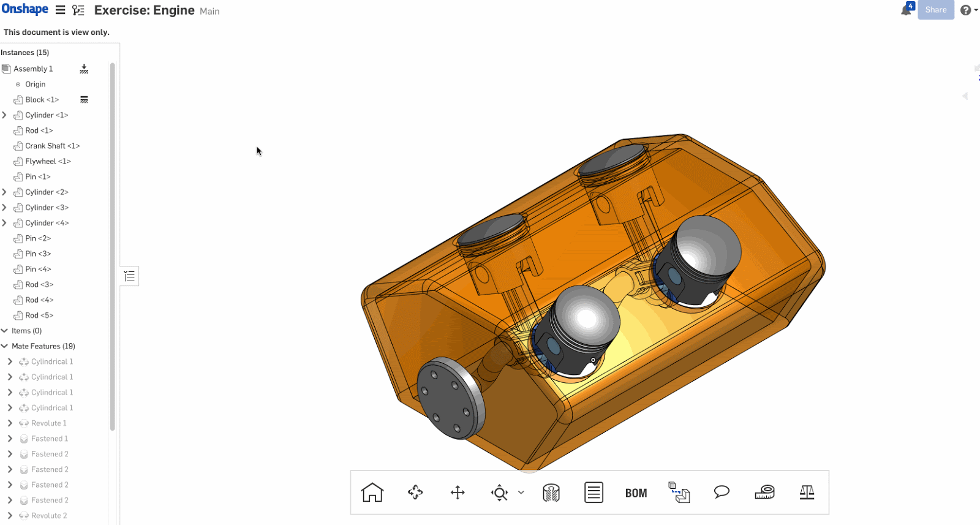Viewport: 980px width, 525px height.
Task: Open the BOM table
Action: (x=636, y=493)
